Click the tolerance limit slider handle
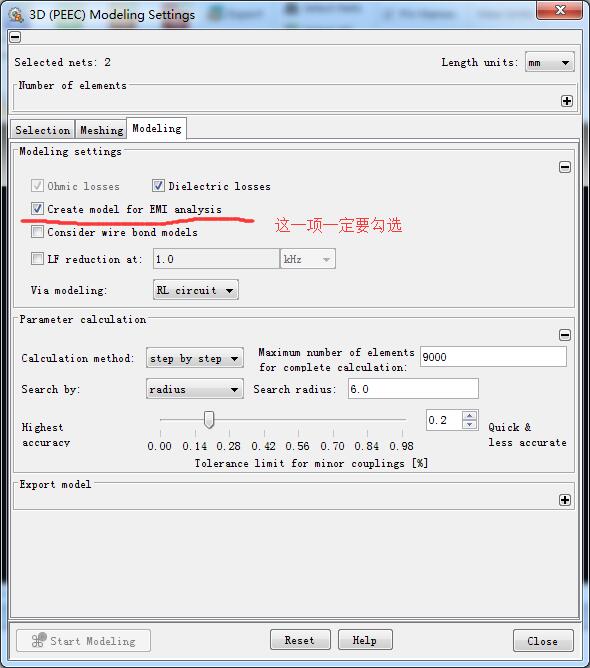The image size is (590, 668). (x=209, y=420)
